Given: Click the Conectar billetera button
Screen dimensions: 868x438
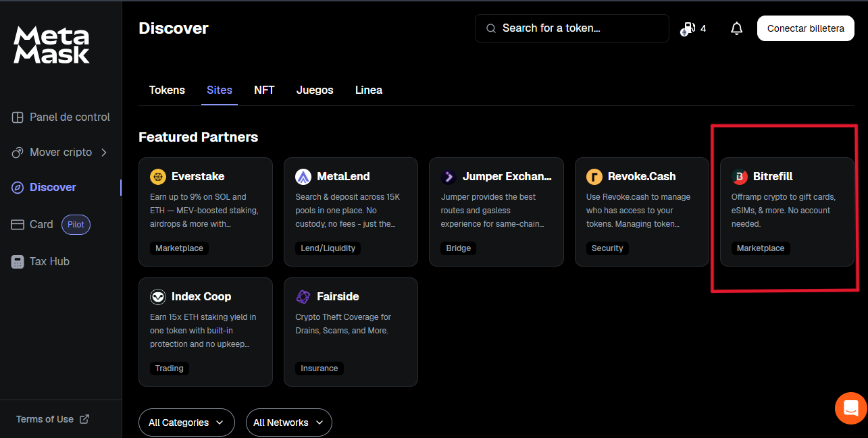Looking at the screenshot, I should click(x=805, y=28).
